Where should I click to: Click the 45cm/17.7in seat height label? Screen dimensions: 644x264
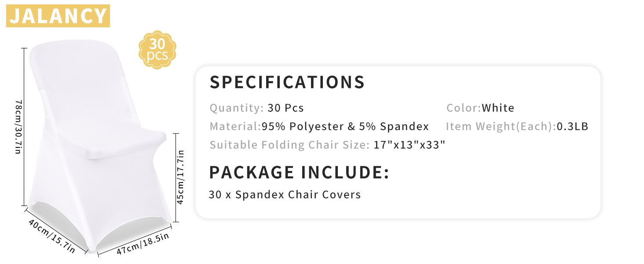(180, 177)
